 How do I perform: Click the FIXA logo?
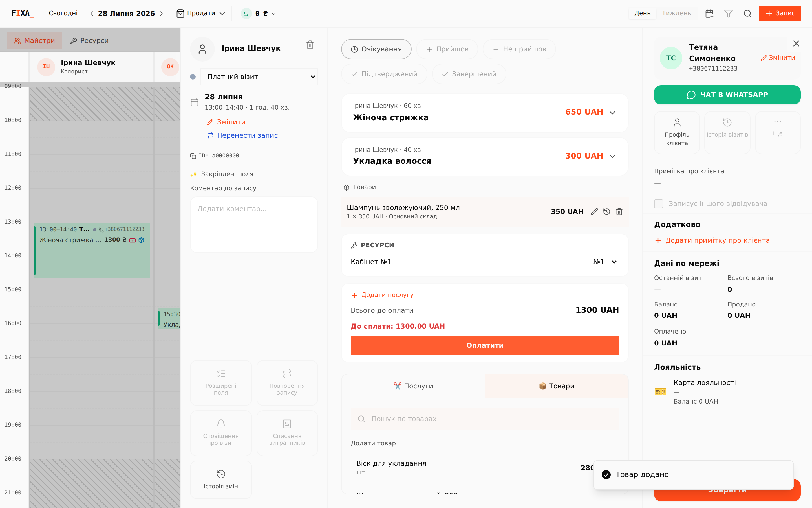click(23, 14)
